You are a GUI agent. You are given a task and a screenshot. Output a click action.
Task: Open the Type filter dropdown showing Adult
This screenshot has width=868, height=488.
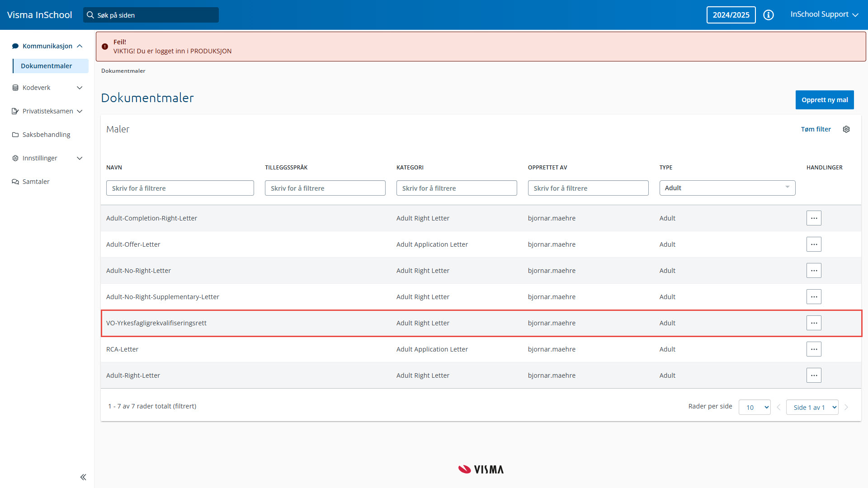[727, 188]
